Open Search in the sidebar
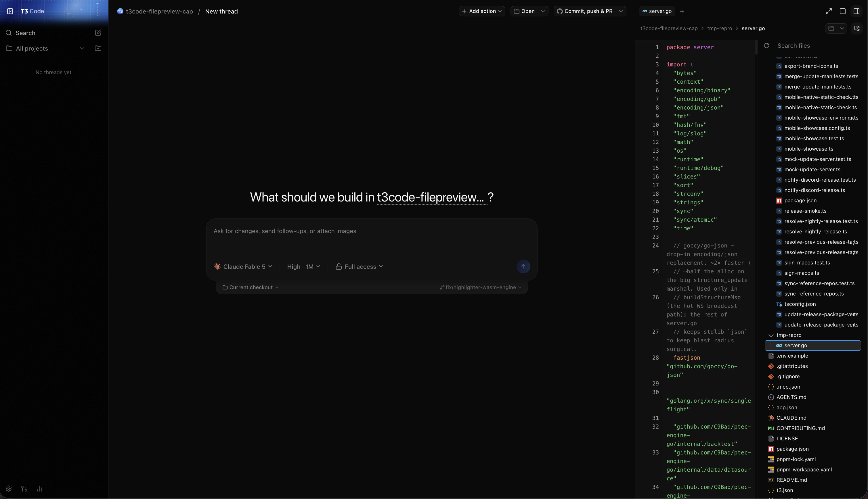 pos(25,33)
